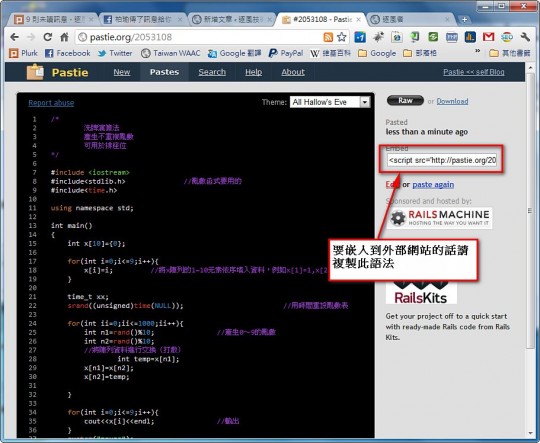Viewport: 540px width, 443px height.
Task: Open the wrench settings menu icon
Action: [x=525, y=37]
